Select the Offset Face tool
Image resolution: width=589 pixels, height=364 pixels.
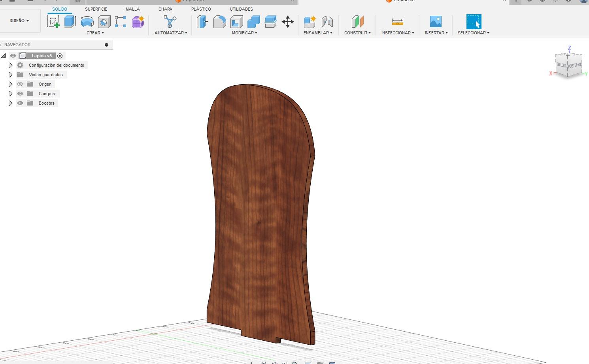tap(270, 21)
